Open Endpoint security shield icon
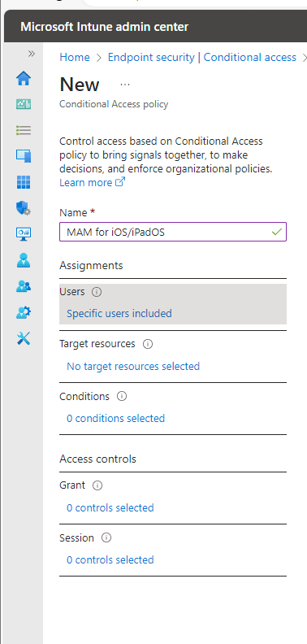The height and width of the screenshot is (644, 307). (24, 208)
